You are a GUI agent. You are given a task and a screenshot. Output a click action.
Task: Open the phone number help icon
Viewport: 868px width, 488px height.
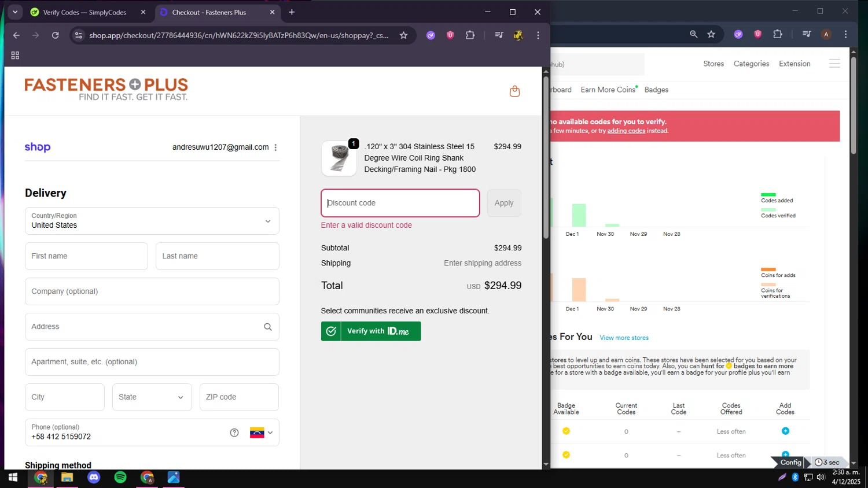point(234,432)
